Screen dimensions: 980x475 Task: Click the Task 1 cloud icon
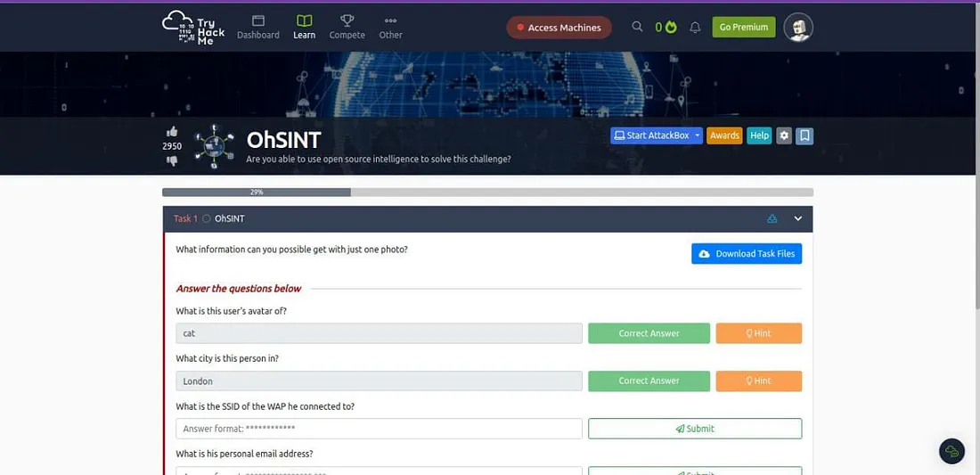[772, 218]
